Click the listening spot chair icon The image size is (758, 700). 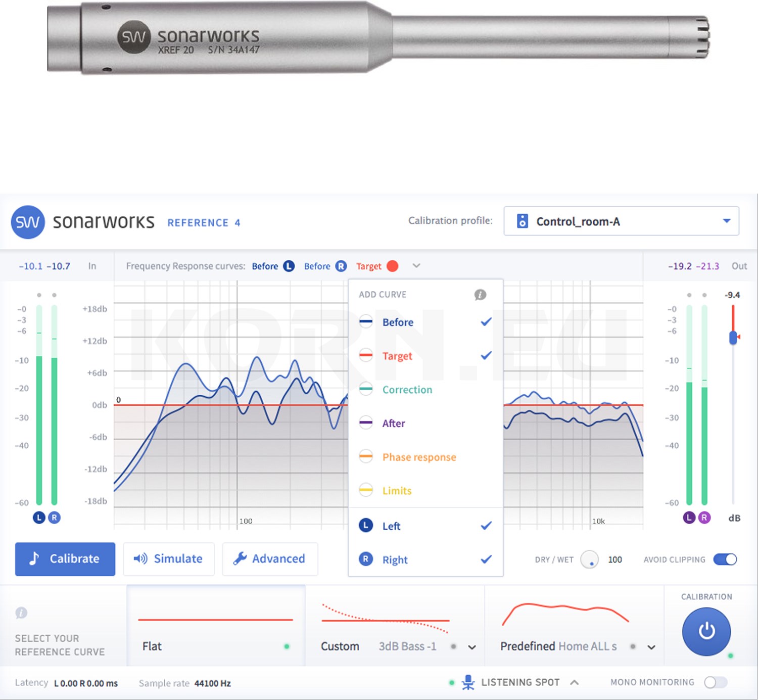coord(468,682)
